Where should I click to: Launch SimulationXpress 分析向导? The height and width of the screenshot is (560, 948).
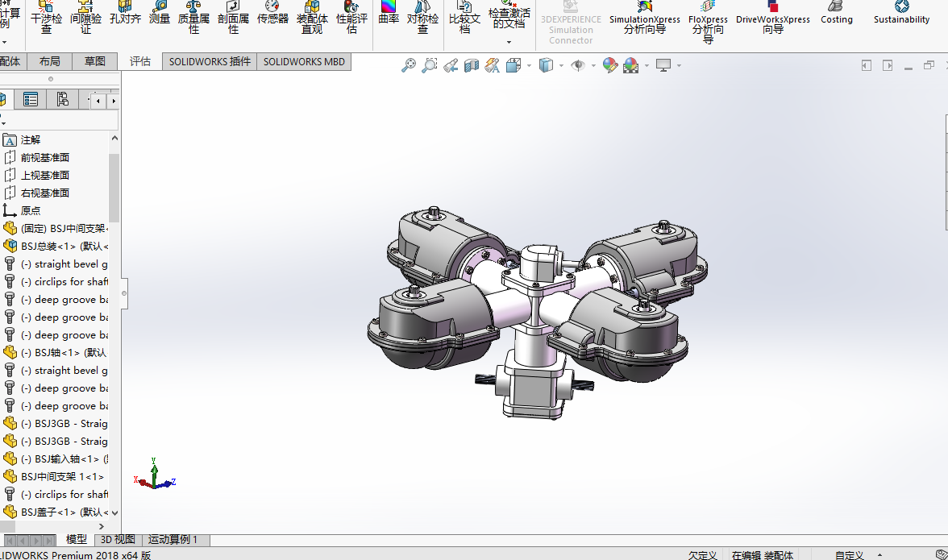click(645, 17)
